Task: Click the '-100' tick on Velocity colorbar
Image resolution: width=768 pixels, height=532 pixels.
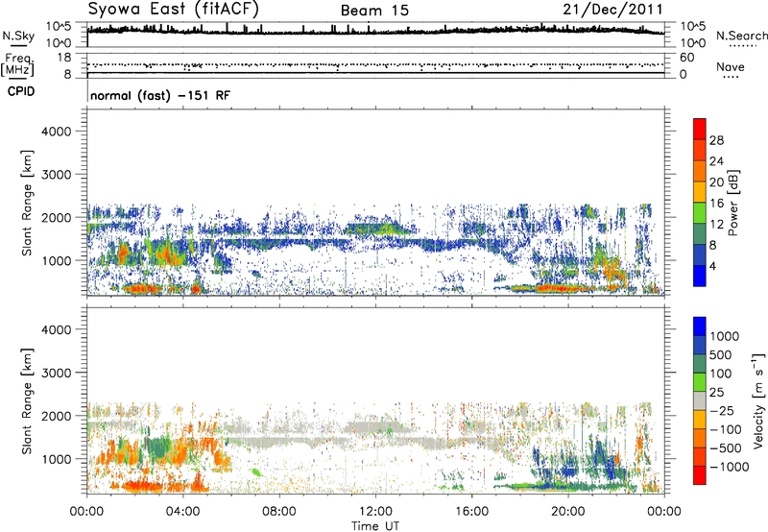Action: (726, 429)
